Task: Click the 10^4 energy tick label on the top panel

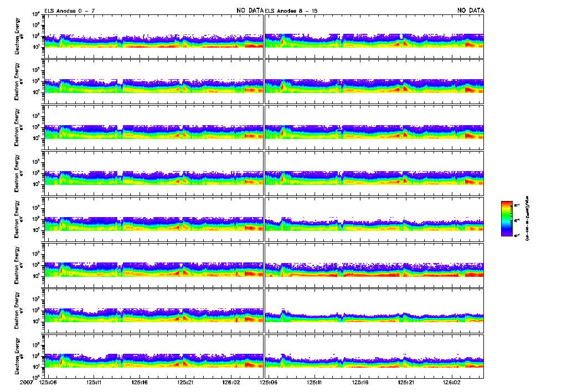Action: (36, 14)
